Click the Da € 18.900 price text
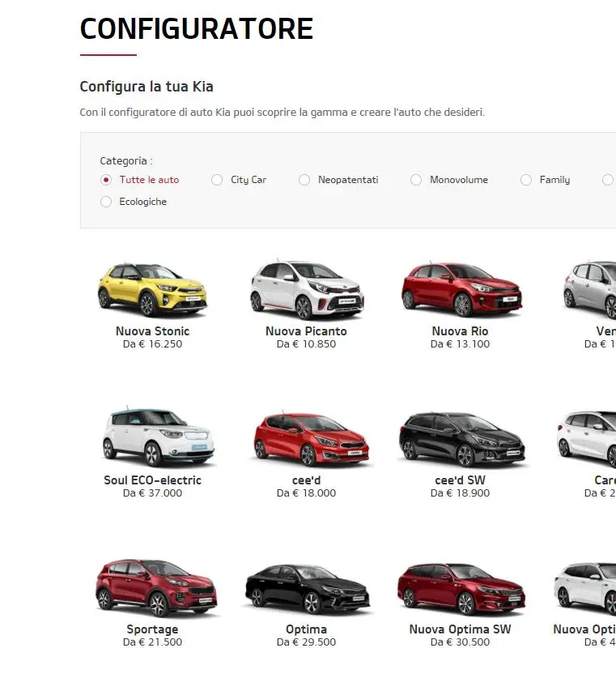Screen dimensions: 616x678 point(460,493)
